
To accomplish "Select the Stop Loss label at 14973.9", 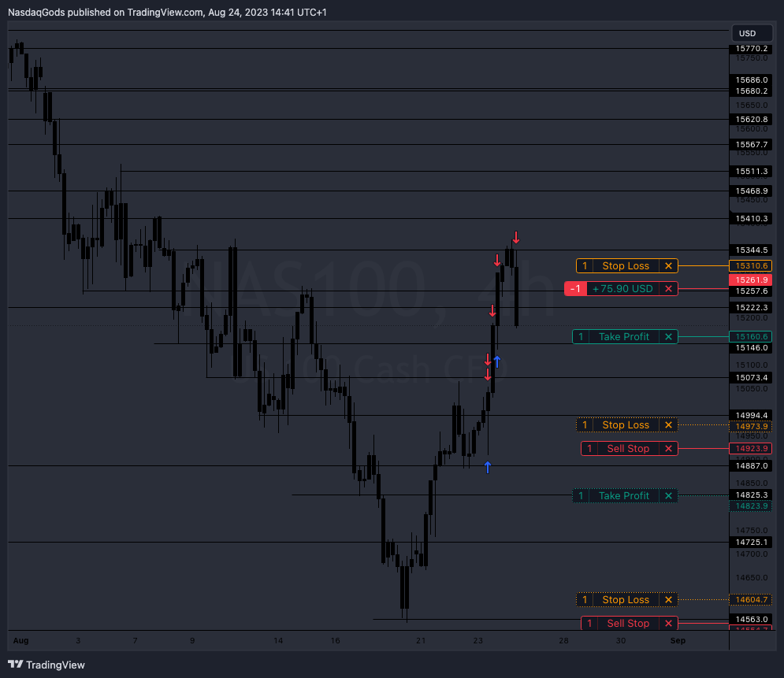I will 626,425.
